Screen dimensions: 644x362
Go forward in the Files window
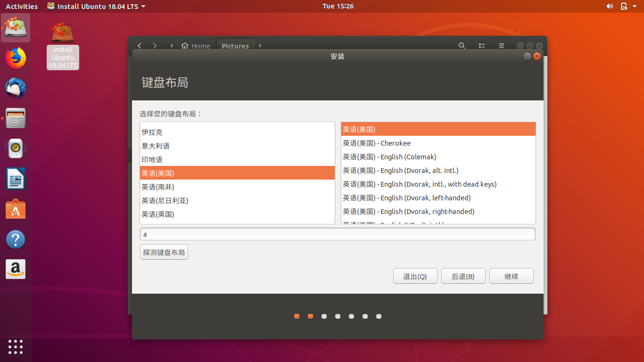[155, 46]
